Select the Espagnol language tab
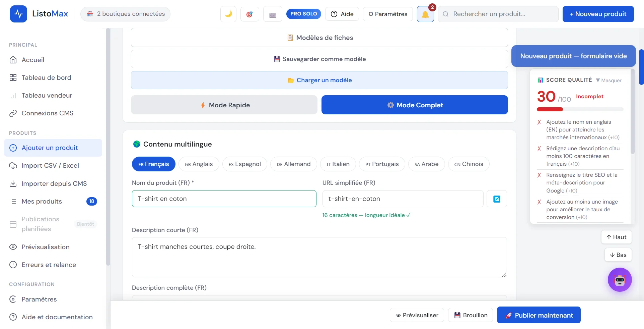 pyautogui.click(x=244, y=164)
